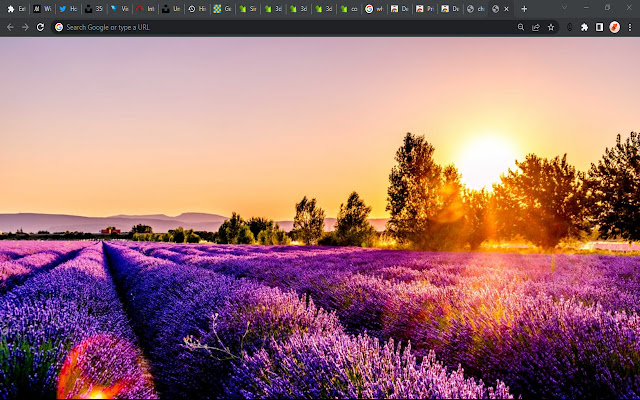Close the active tab
The height and width of the screenshot is (400, 640).
pyautogui.click(x=506, y=8)
